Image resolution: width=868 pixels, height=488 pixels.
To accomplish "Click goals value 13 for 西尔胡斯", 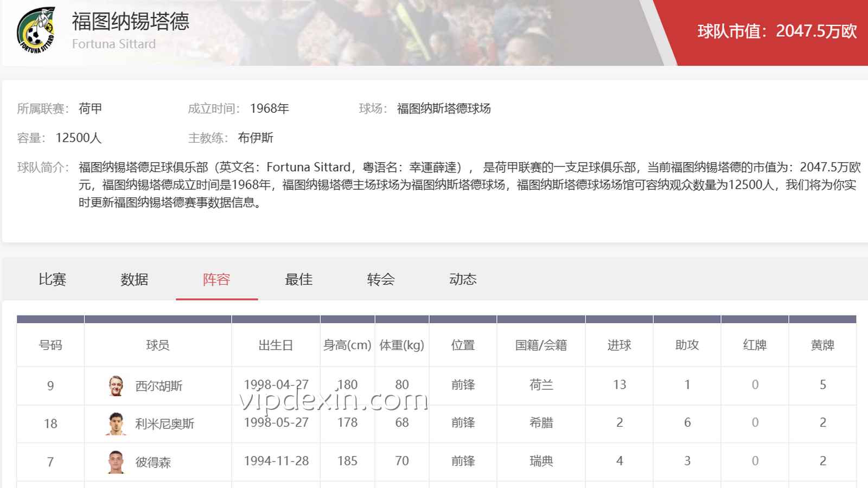I will click(x=620, y=384).
